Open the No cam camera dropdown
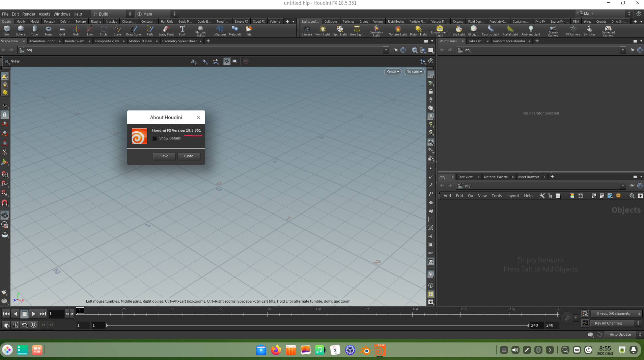The height and width of the screenshot is (360, 644). point(414,72)
